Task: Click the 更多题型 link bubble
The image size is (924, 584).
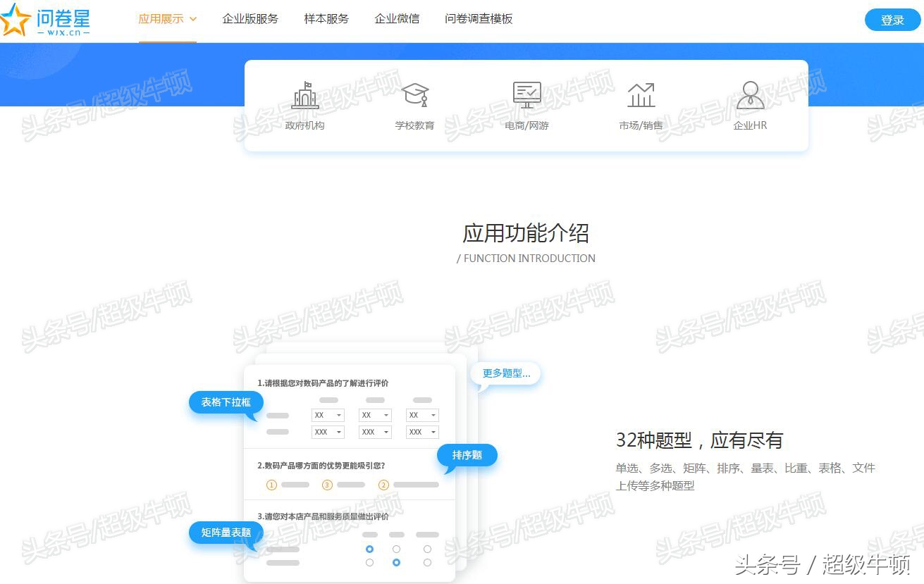Action: [x=505, y=373]
